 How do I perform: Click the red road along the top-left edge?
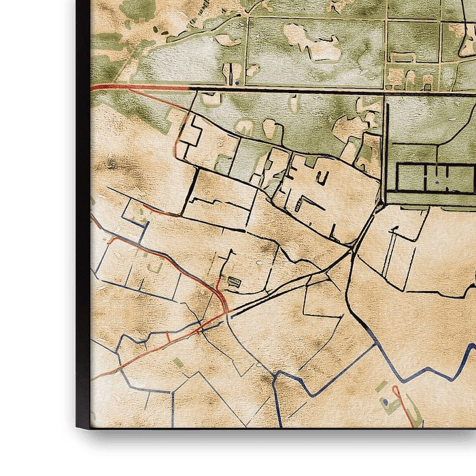coord(136,87)
